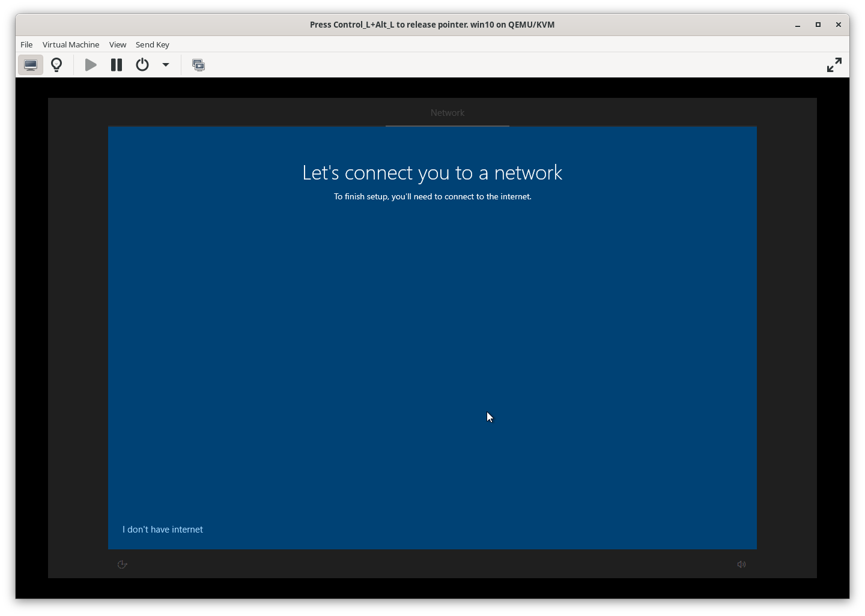This screenshot has width=865, height=616.
Task: Click the Run virtual machine play button
Action: pos(91,65)
